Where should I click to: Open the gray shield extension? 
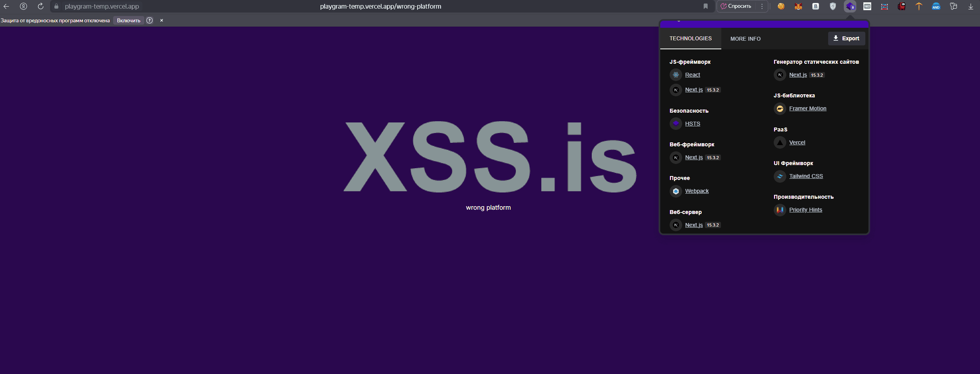click(x=833, y=6)
